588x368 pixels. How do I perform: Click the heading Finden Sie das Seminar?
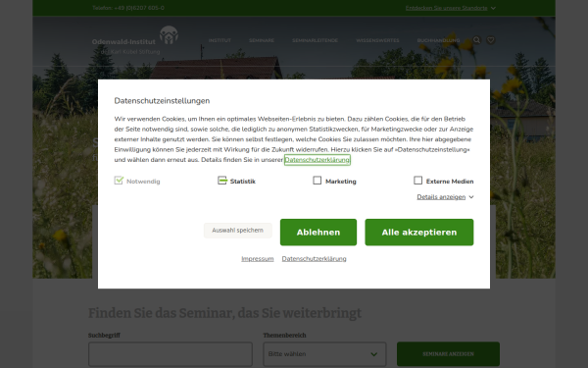tap(225, 313)
